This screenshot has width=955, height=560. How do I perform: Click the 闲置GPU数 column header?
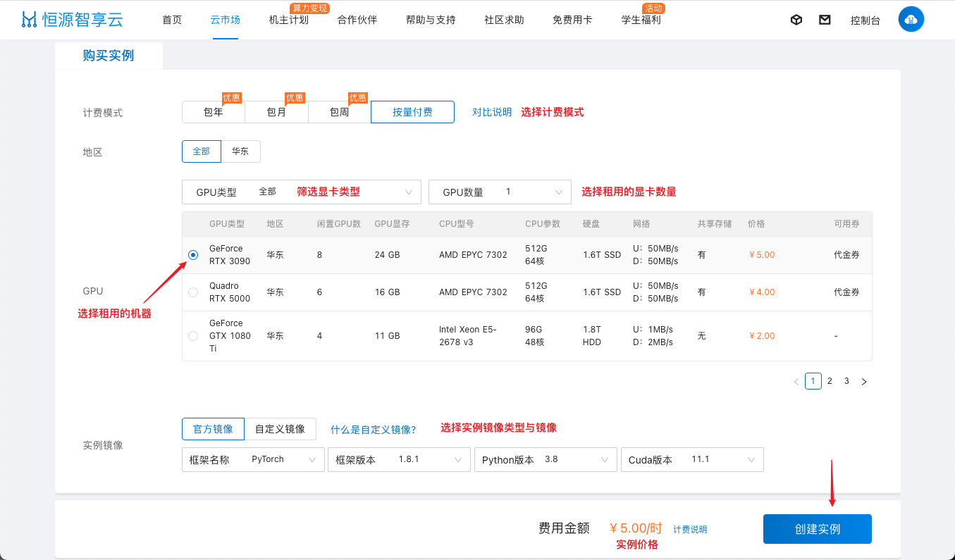339,224
